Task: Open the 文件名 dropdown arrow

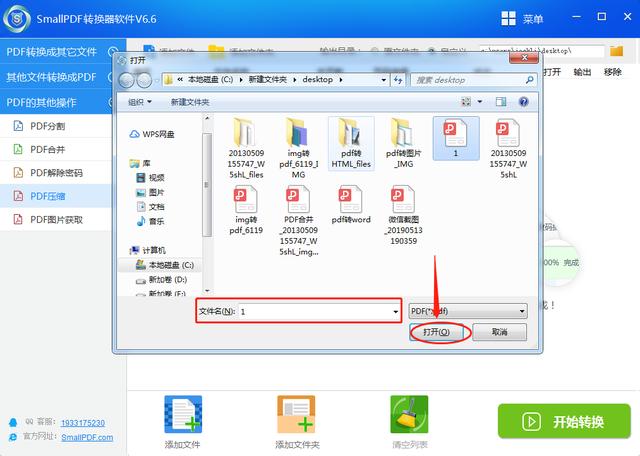Action: (x=395, y=311)
